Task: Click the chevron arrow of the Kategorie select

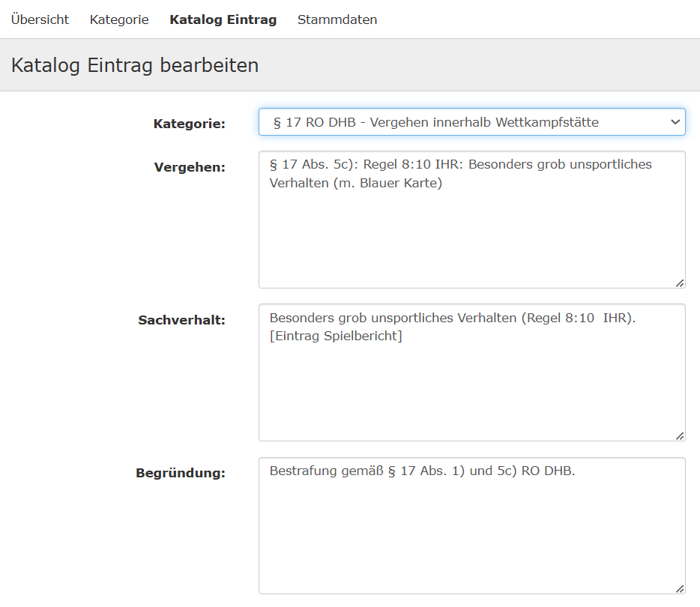Action: [675, 122]
